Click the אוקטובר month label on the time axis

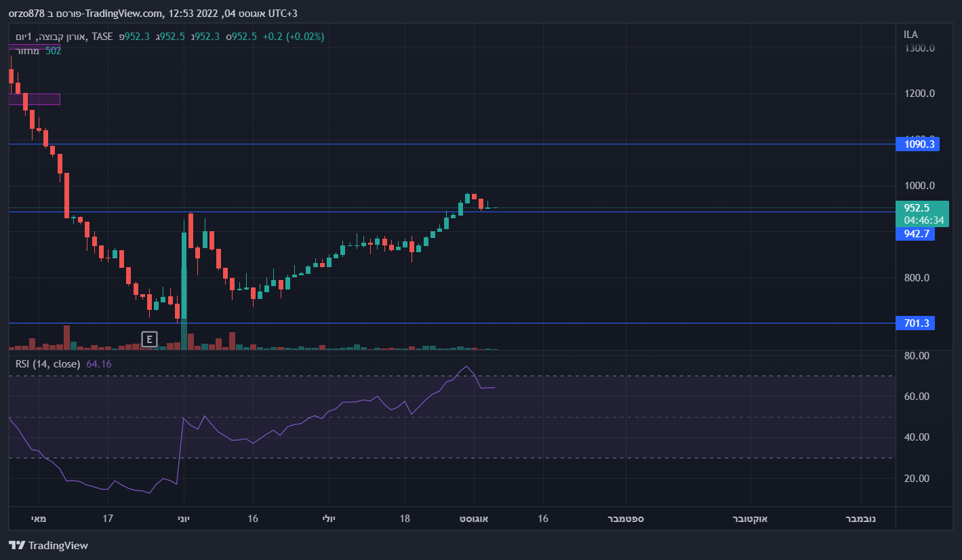tap(749, 519)
